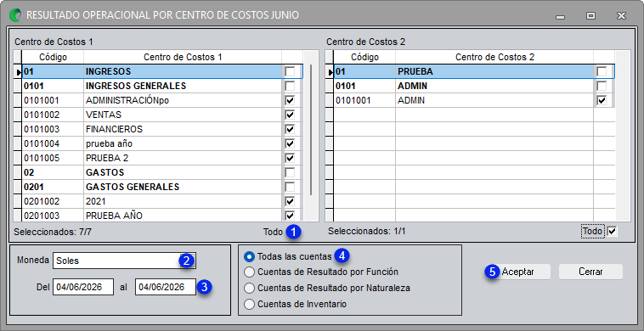Select the INGRESOS GENERALES row text
Viewport: 644px width, 331px height.
click(x=136, y=86)
